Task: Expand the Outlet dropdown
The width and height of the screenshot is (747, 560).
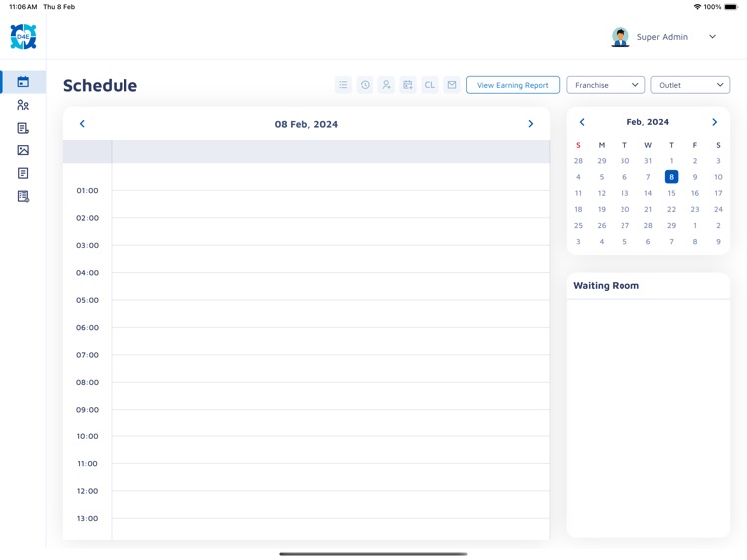Action: (690, 85)
